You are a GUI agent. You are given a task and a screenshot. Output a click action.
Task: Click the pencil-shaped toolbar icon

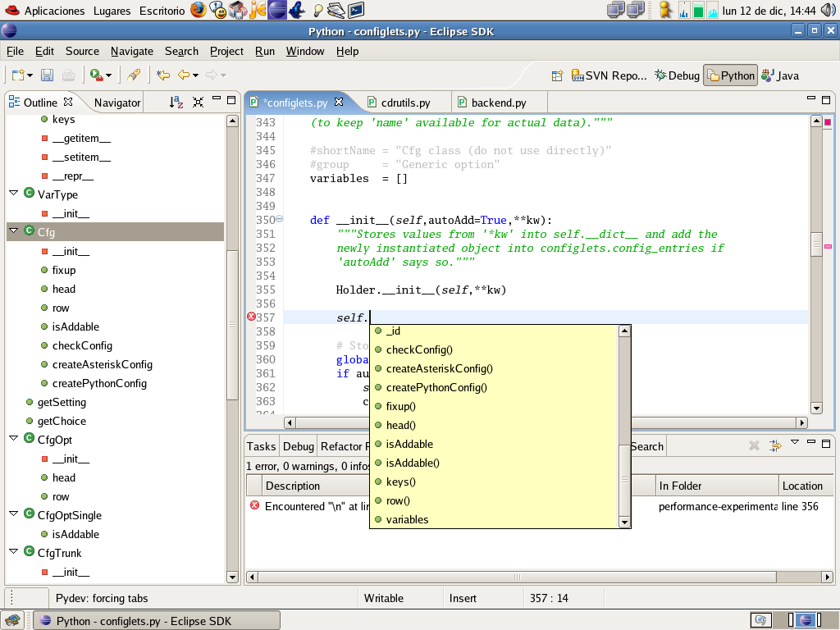pos(134,75)
